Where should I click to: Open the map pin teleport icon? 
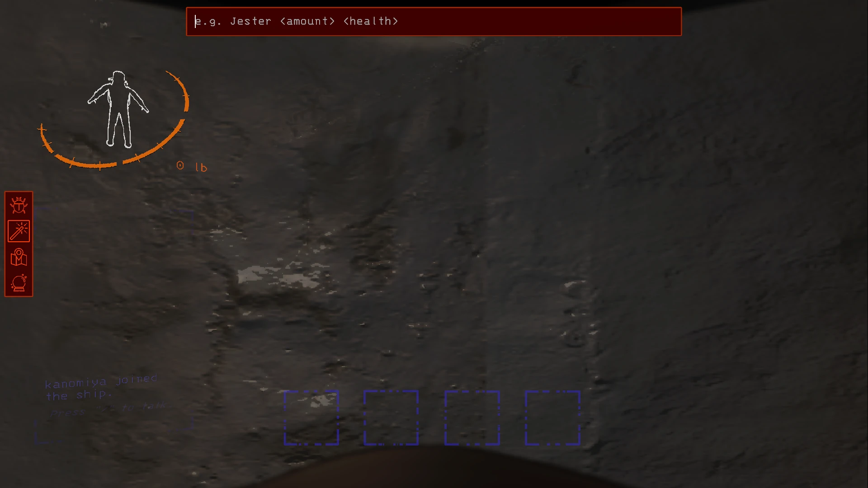(x=19, y=257)
